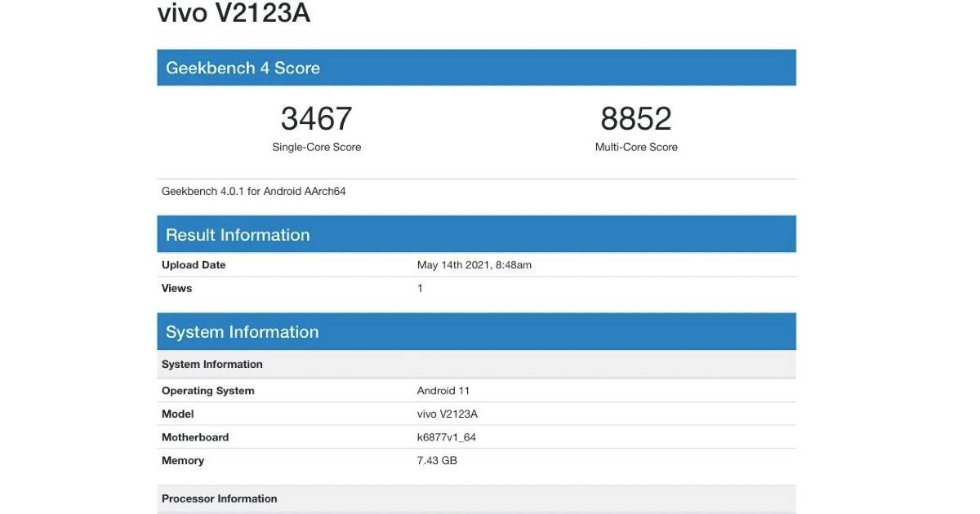Click the Android 11 value
The height and width of the screenshot is (514, 980).
tap(443, 390)
